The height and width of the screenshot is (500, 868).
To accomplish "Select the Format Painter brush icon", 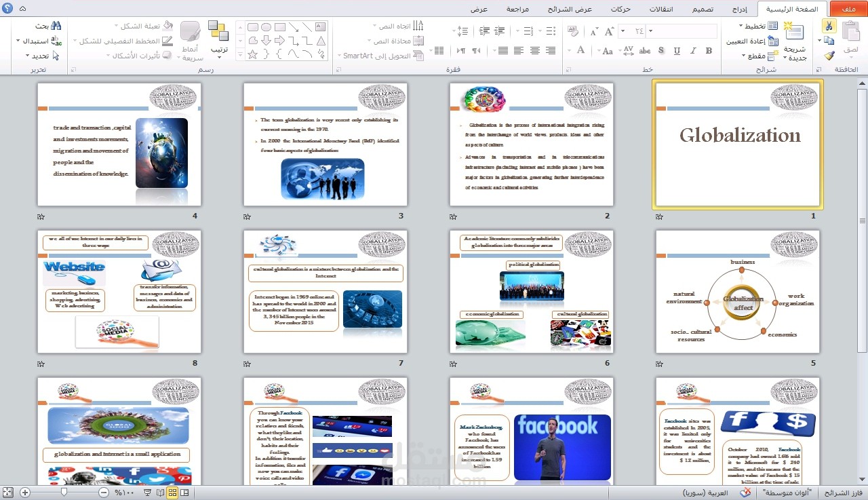I will tap(829, 56).
